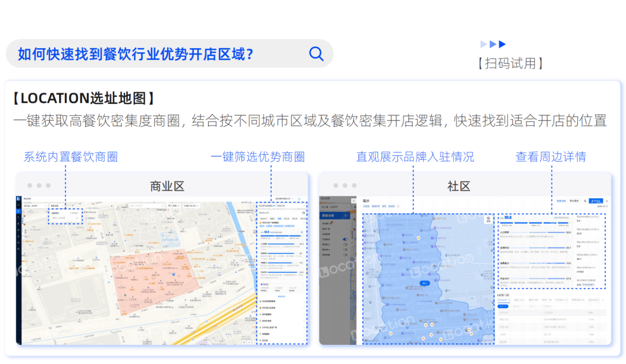
Task: Click the layer icon atop the 社区 map
Action: (488, 220)
